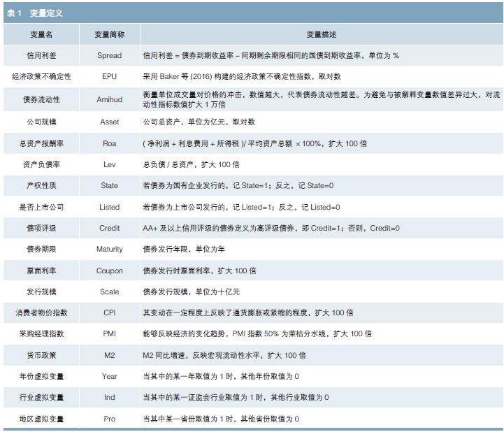Click the 'Roa' abbreviation cell
The width and height of the screenshot is (504, 432).
point(109,143)
